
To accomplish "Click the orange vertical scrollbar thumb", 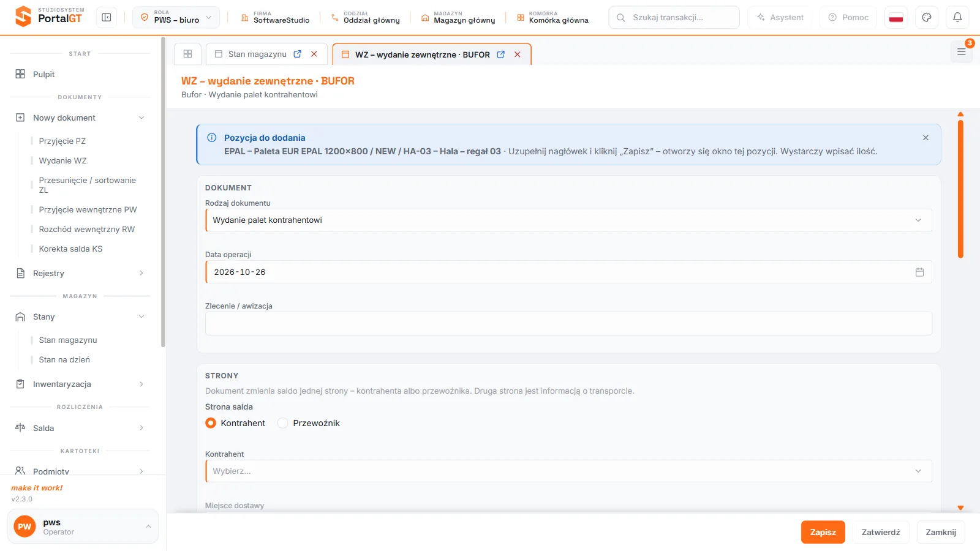I will [x=960, y=189].
